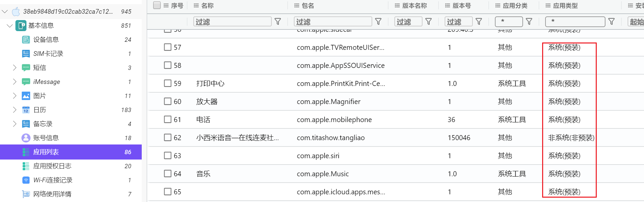Collapse the device root node

click(x=5, y=12)
